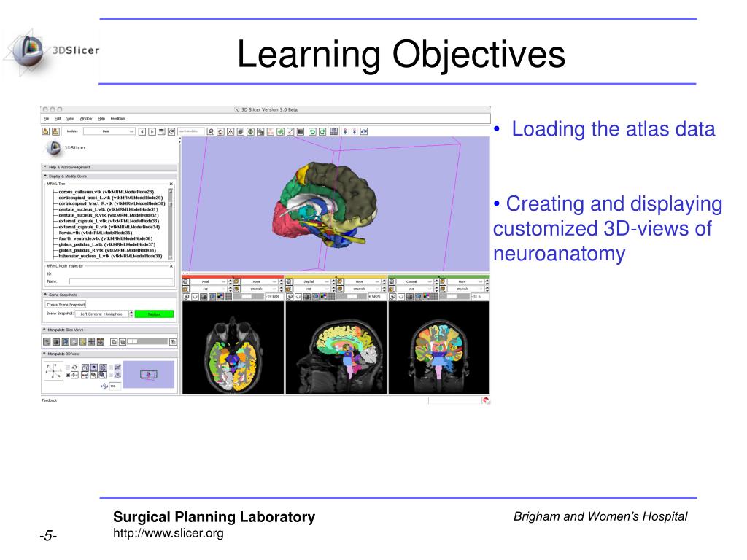
Task: Collapse the Help & Acknowledgement panel
Action: [109, 167]
